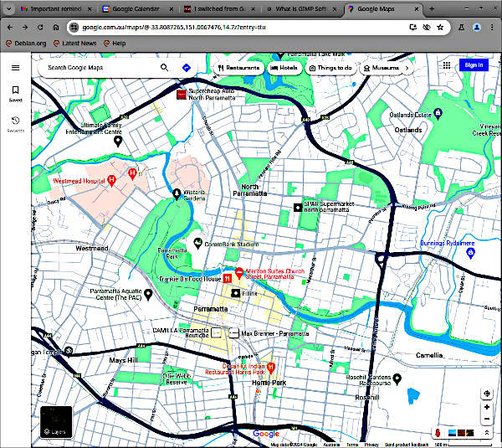
Task: Switch to the Google Calendar tab
Action: pyautogui.click(x=132, y=9)
